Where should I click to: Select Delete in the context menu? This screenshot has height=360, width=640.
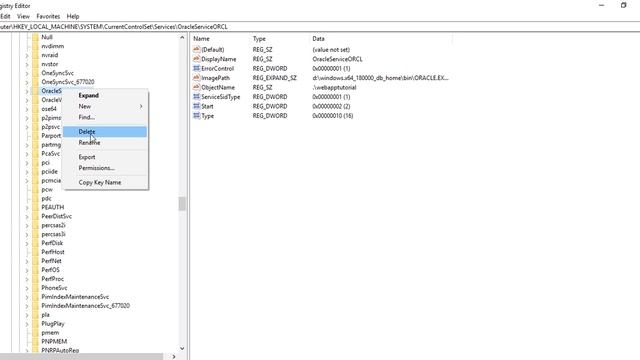(x=105, y=131)
